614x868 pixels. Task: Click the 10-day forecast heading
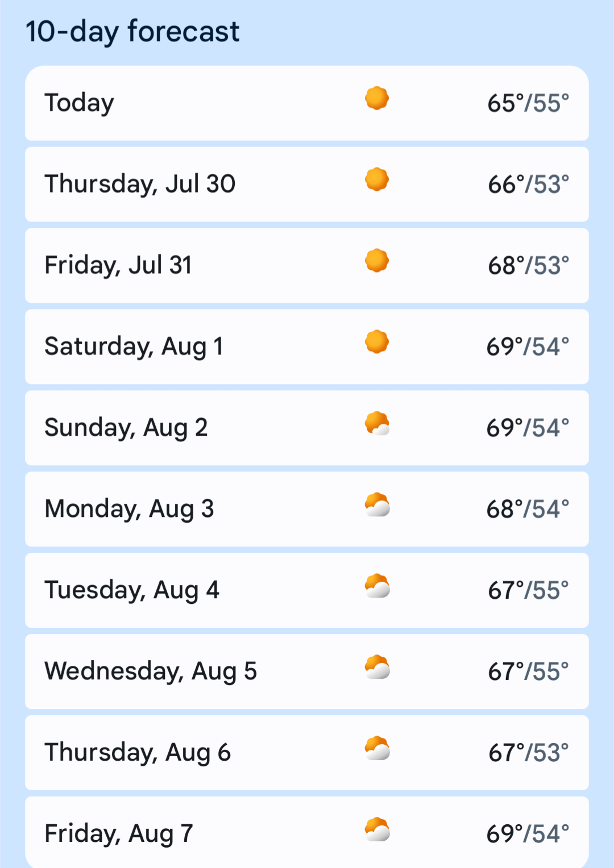(x=132, y=31)
